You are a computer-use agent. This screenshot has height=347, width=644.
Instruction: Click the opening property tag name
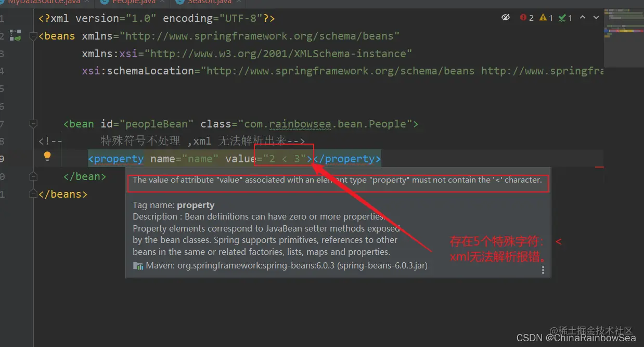pos(119,159)
